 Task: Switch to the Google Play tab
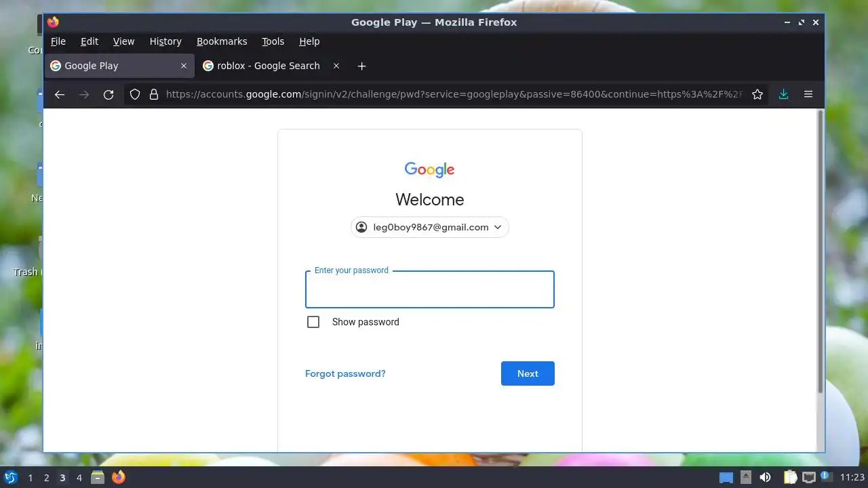tap(119, 66)
